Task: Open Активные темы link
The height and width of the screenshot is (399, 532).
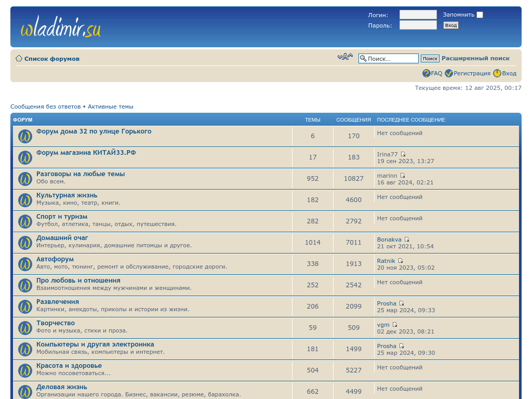Action: click(111, 107)
